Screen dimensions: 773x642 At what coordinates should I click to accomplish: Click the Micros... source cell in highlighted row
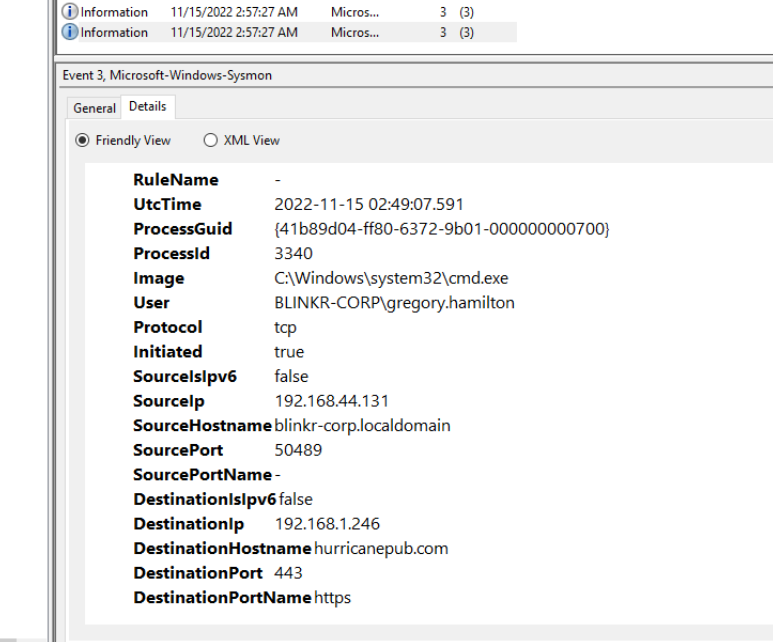[355, 32]
